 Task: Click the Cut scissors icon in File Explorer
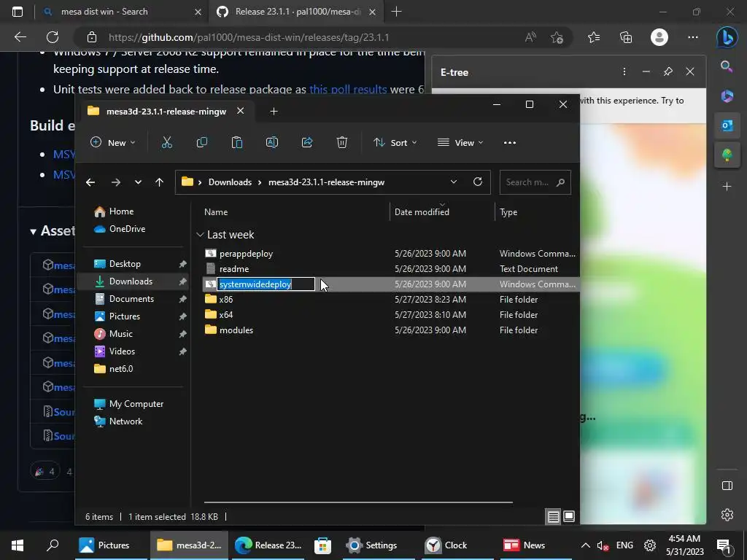167,142
